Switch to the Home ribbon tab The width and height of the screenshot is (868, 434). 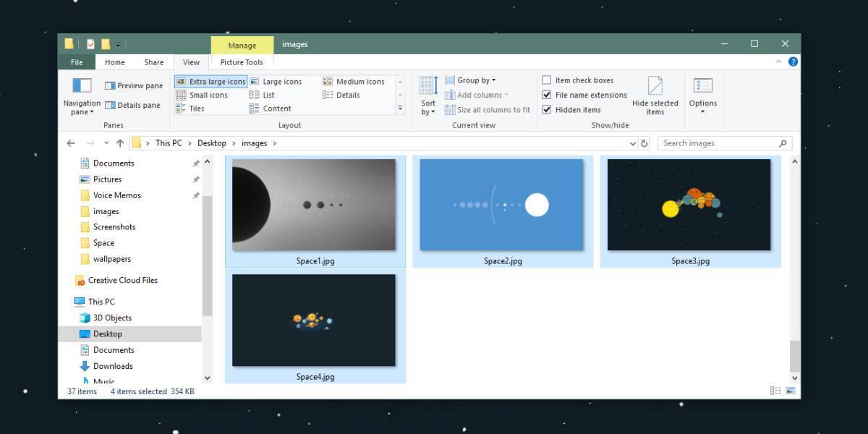pos(114,62)
